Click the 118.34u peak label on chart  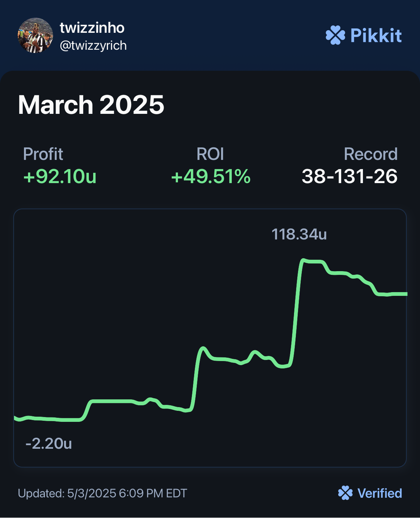click(299, 234)
